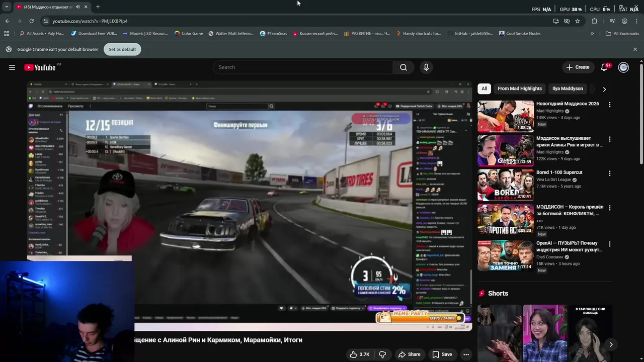This screenshot has height=362, width=644.
Task: Share the video
Action: pos(409,354)
